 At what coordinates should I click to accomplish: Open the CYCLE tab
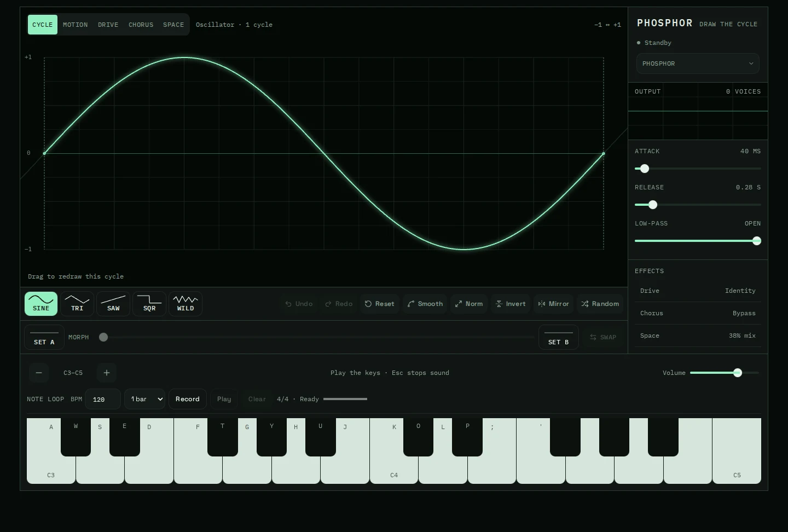[x=43, y=25]
